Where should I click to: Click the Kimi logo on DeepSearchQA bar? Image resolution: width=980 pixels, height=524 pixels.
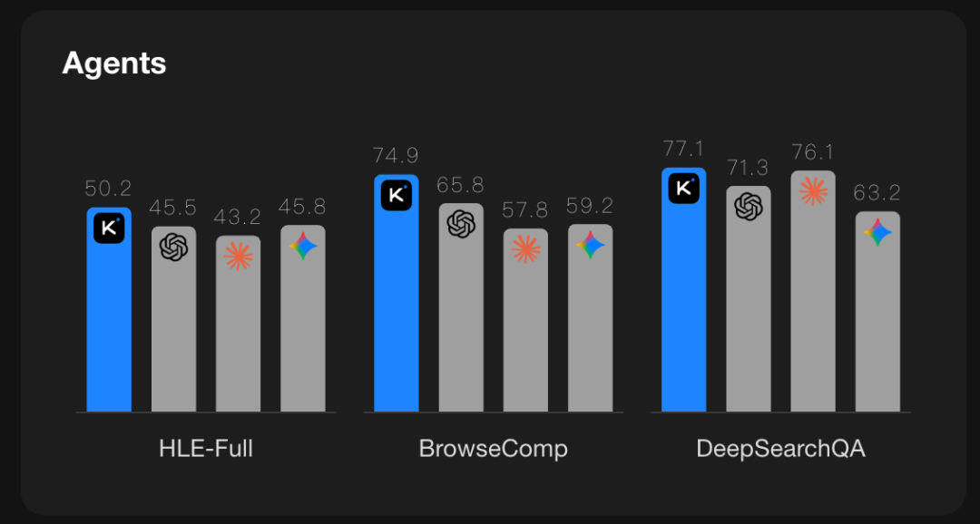point(684,189)
